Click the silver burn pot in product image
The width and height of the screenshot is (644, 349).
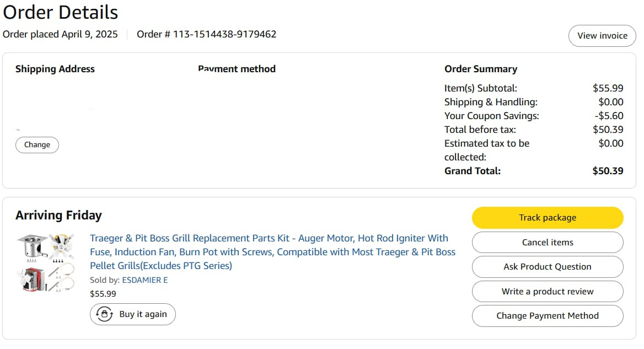coord(31,247)
